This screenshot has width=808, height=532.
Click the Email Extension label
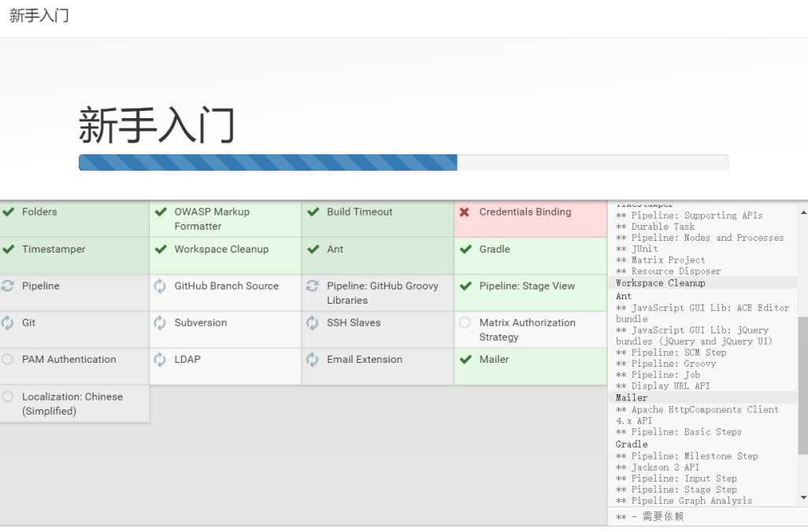tap(365, 360)
